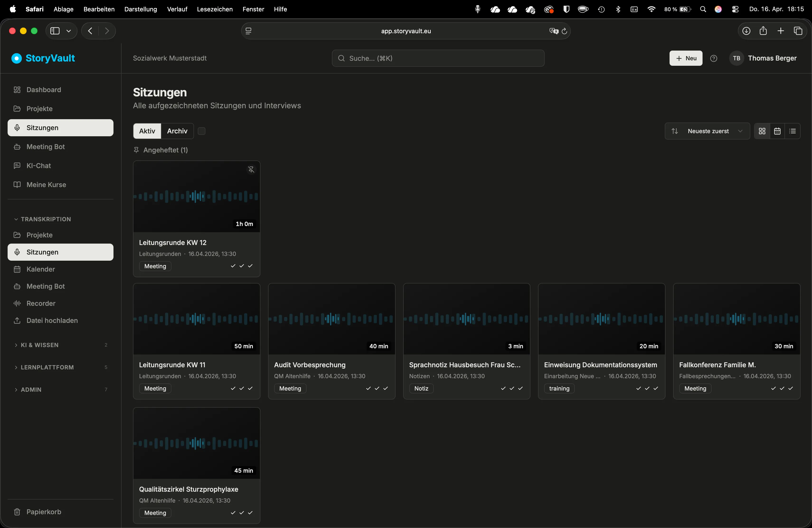Image resolution: width=812 pixels, height=528 pixels.
Task: Expand the LERNPLATTFORM section
Action: pos(60,367)
